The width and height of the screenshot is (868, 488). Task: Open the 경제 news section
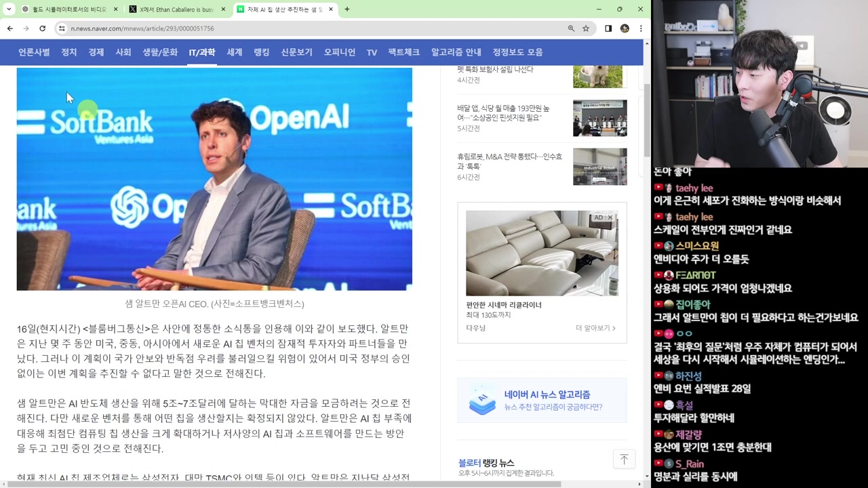tap(96, 52)
